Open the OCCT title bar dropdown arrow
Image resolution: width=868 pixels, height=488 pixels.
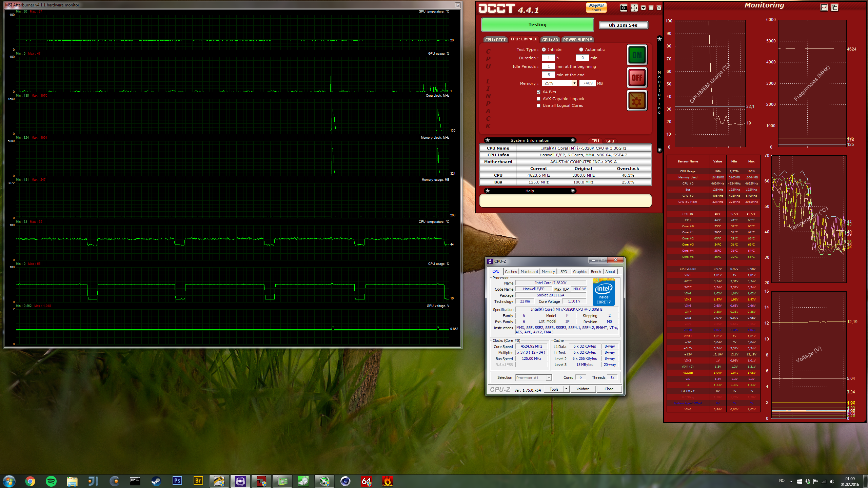coord(643,8)
